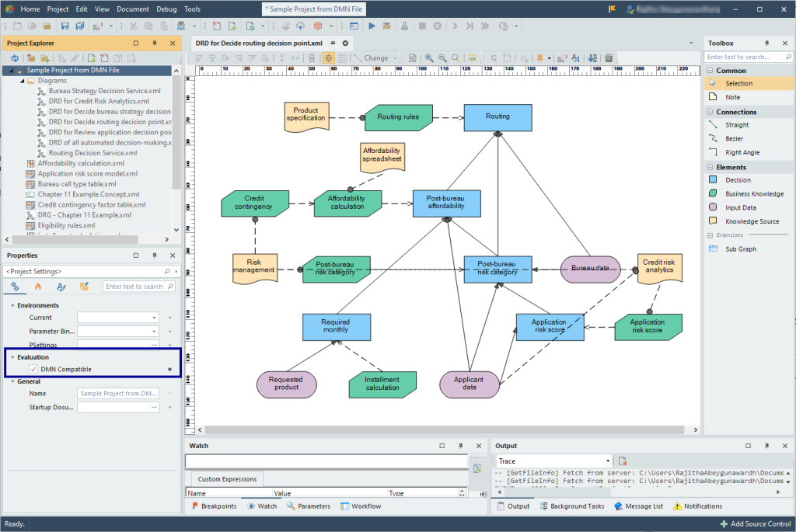Pin the Project Explorer panel
The image size is (796, 532).
tap(155, 43)
